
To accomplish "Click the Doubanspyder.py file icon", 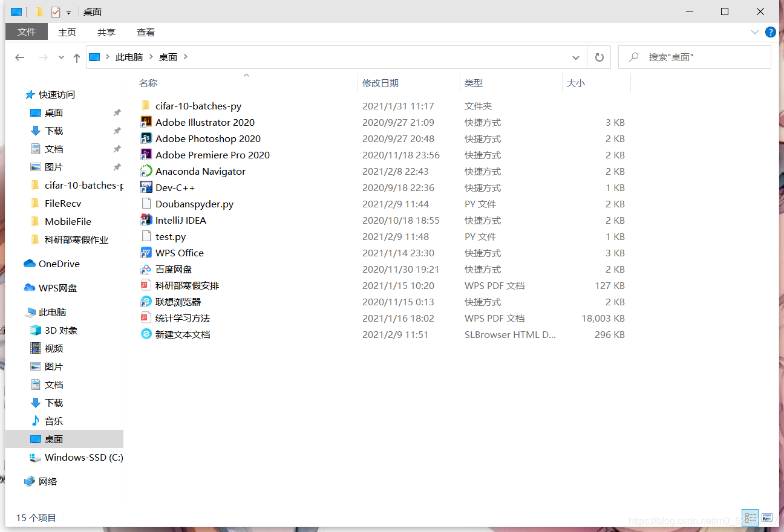I will pyautogui.click(x=146, y=204).
